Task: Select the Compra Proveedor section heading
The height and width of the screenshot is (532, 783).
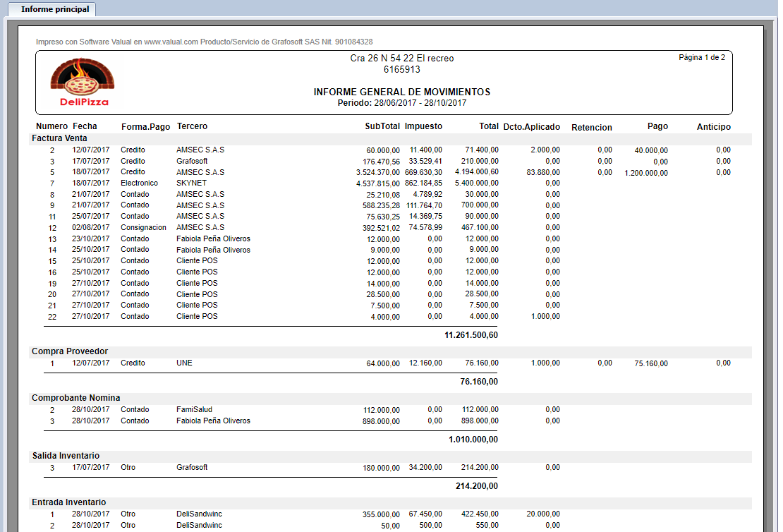Action: pos(69,351)
